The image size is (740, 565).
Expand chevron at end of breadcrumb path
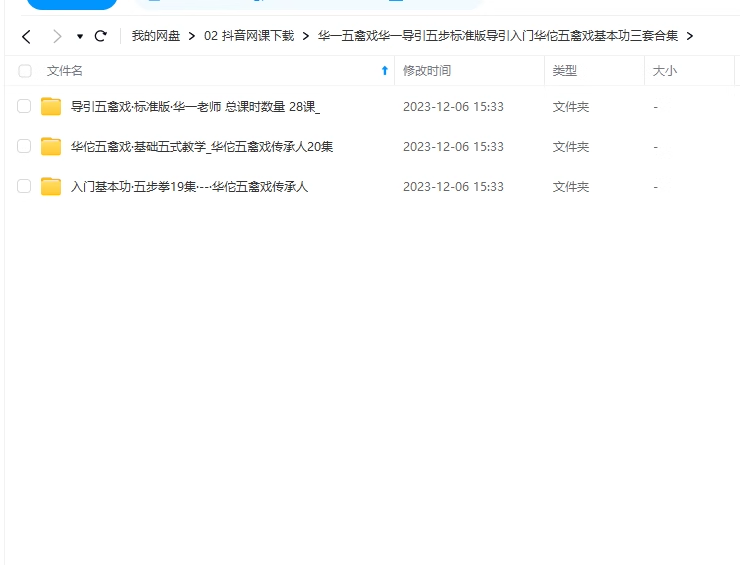[690, 36]
